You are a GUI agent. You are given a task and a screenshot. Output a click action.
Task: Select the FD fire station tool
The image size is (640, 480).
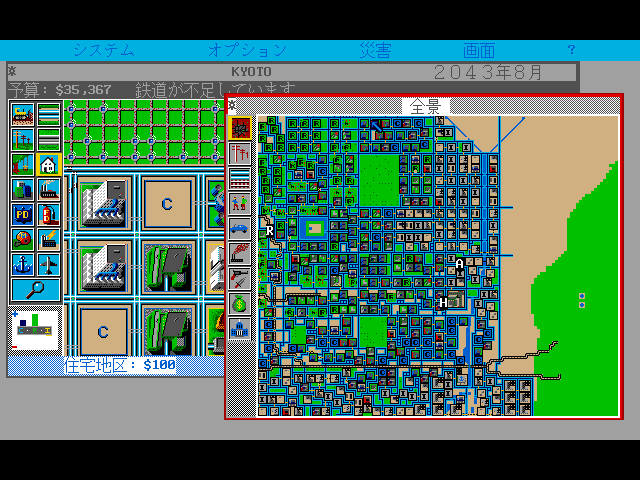(x=49, y=215)
